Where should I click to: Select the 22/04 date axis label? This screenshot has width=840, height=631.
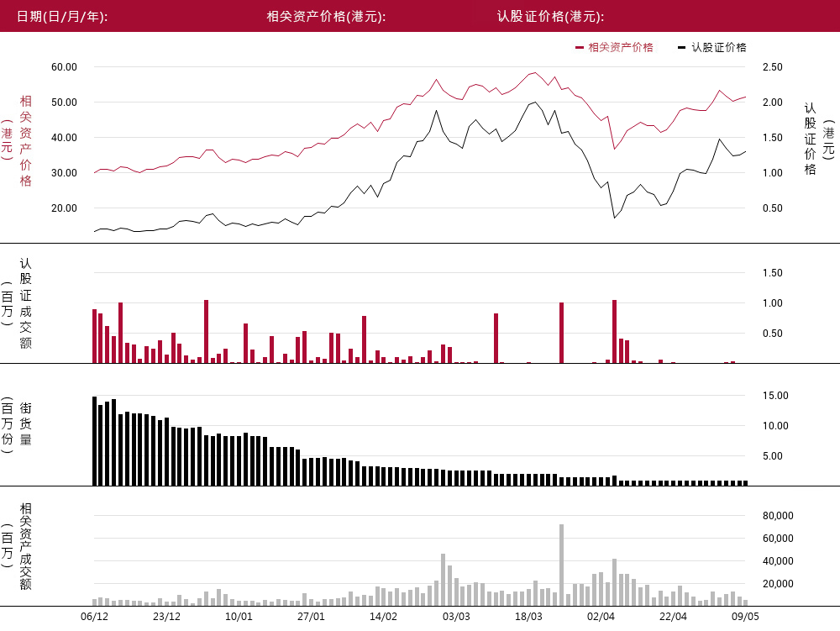pyautogui.click(x=674, y=617)
